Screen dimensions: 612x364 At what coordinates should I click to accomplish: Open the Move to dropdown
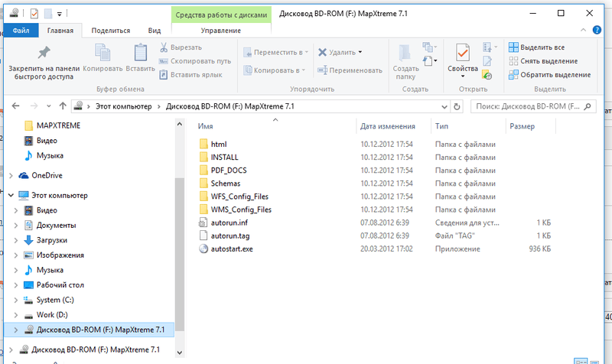pyautogui.click(x=275, y=52)
